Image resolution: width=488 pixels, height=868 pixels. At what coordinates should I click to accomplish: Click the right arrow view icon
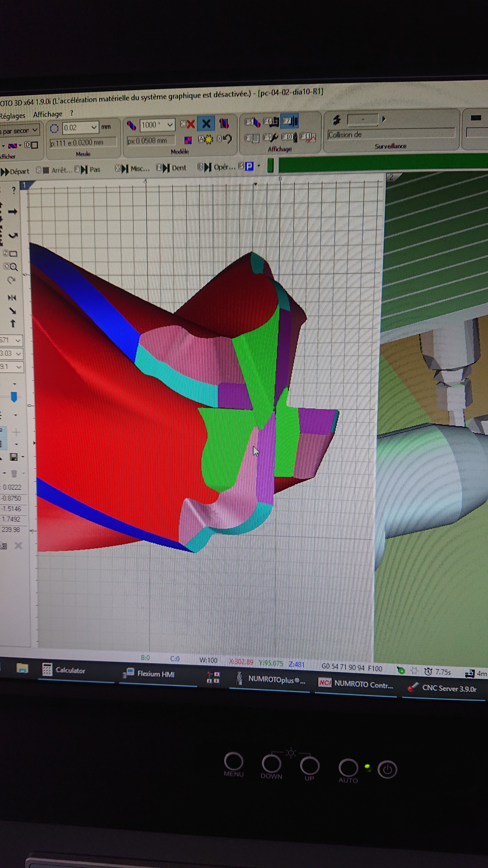[12, 212]
